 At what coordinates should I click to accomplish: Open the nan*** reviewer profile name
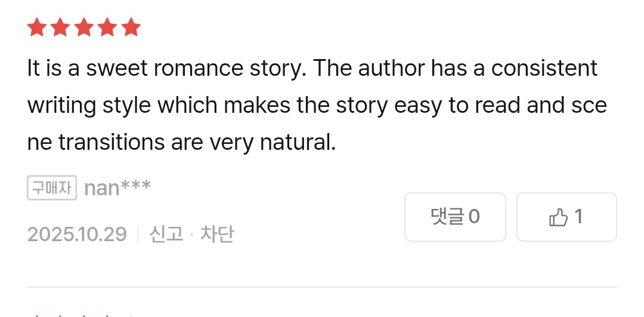pyautogui.click(x=117, y=188)
